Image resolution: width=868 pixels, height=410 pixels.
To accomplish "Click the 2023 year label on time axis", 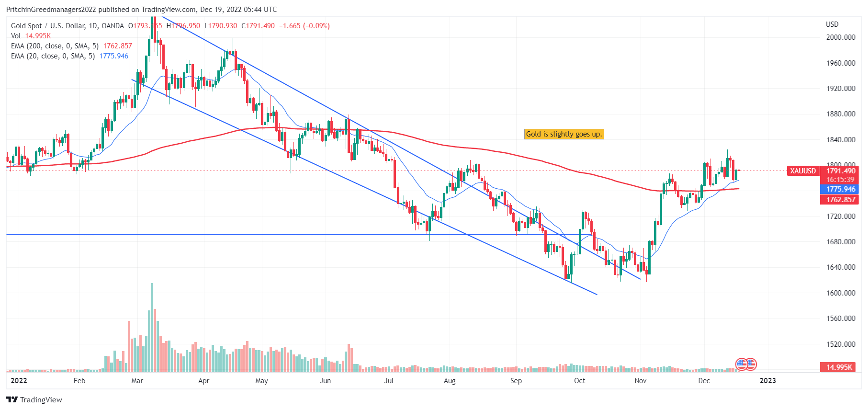I will click(x=768, y=381).
